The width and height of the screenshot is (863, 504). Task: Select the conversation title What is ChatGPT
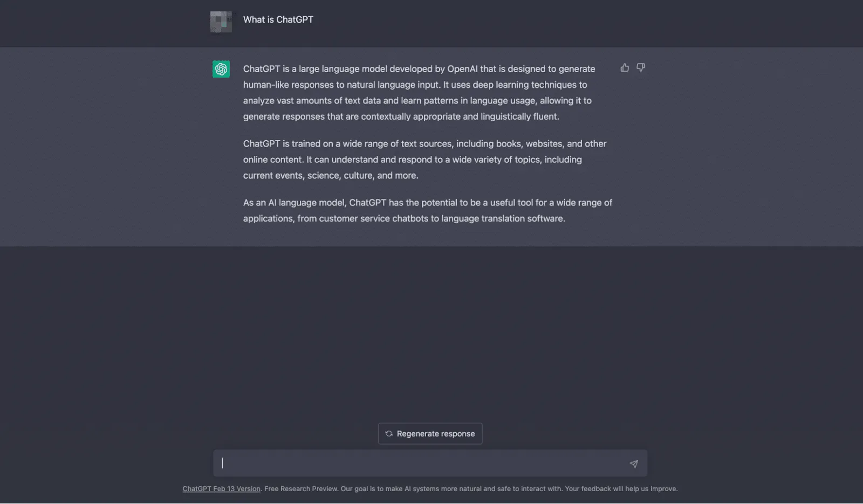click(279, 19)
